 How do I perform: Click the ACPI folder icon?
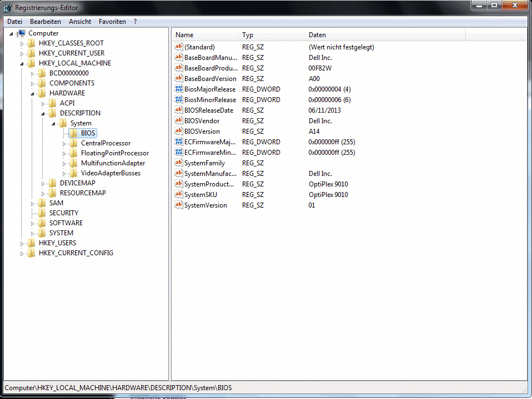(53, 103)
